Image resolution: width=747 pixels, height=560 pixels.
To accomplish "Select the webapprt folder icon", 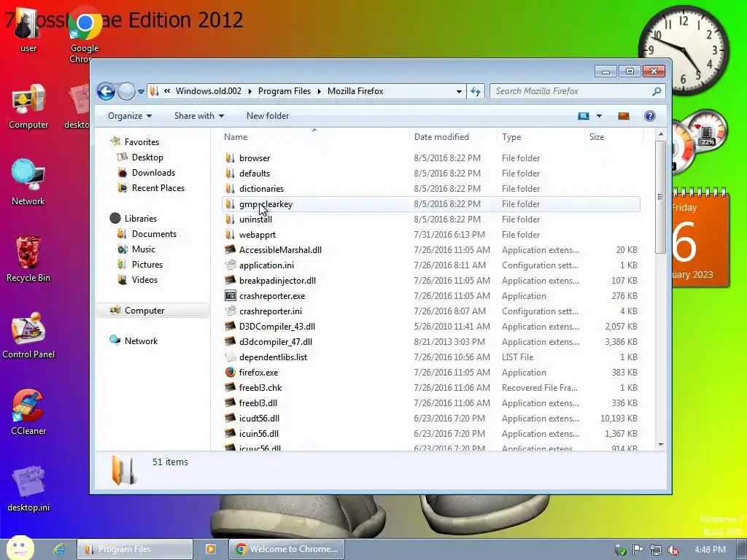I will point(230,234).
